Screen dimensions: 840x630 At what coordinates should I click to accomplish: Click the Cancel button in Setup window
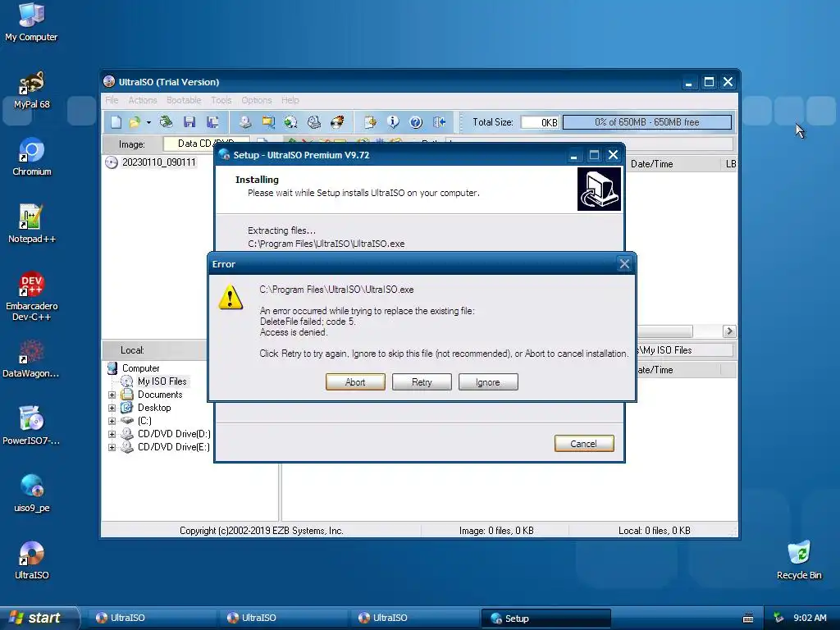pos(584,444)
